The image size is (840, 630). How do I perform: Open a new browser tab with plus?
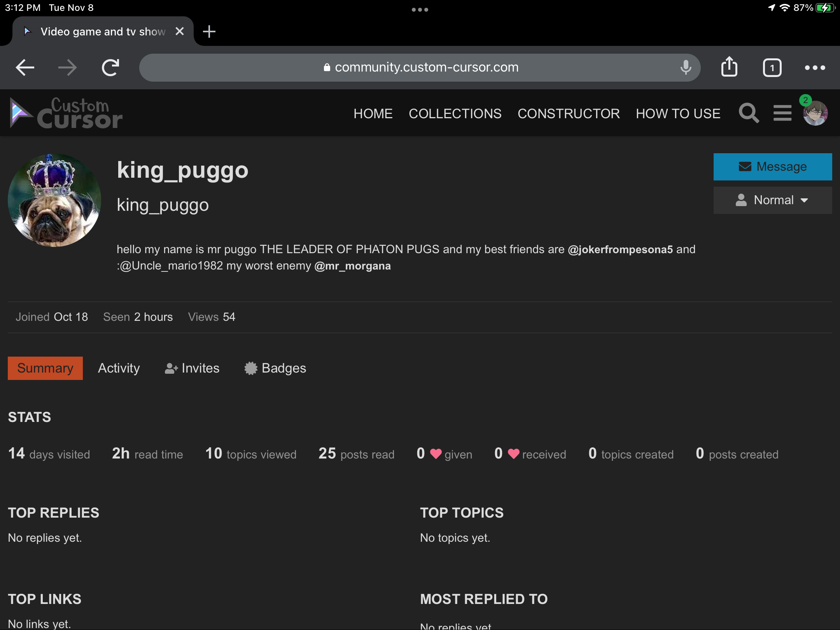click(209, 31)
